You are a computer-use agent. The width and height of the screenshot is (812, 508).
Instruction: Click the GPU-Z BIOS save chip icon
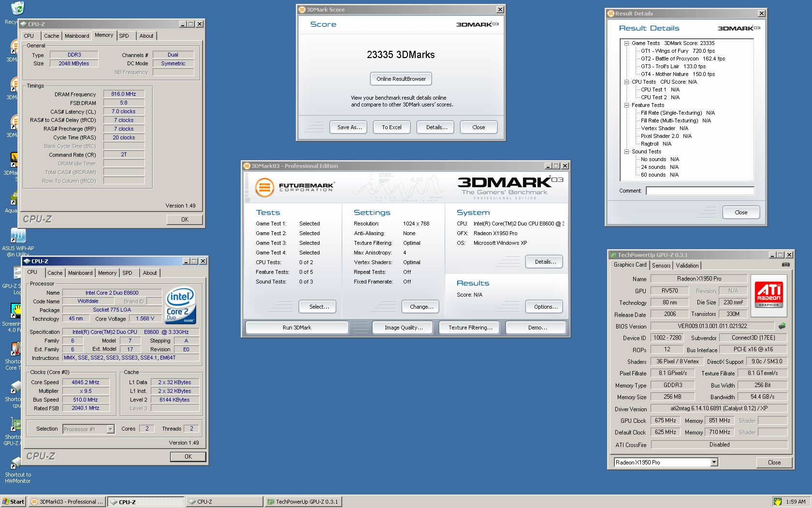[782, 326]
